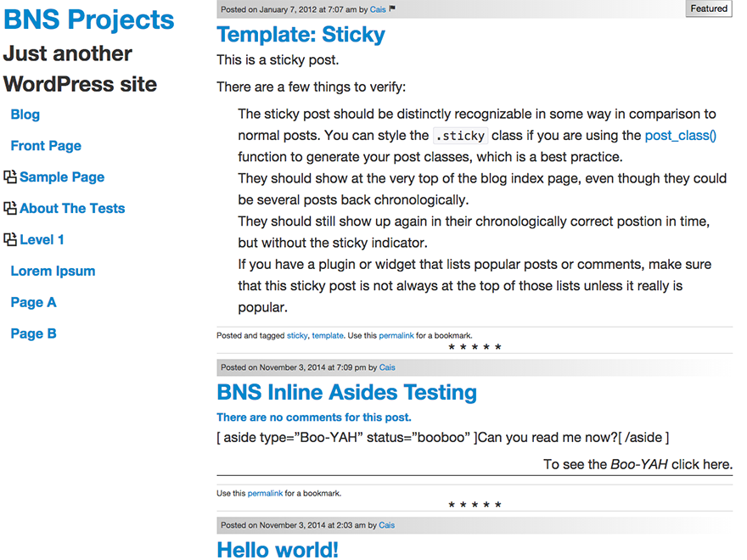
Task: Navigate to Page B
Action: click(x=33, y=334)
